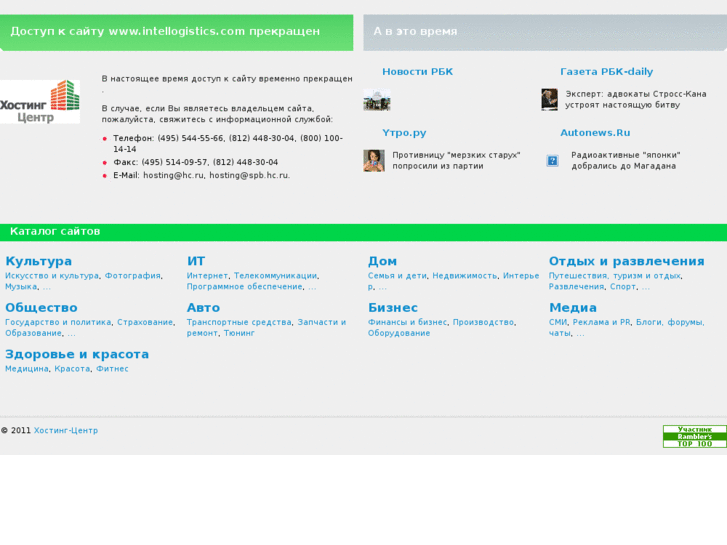Open Радиоактивные "японки" Магадан article
Screen dimensions: 727x545
tap(625, 160)
